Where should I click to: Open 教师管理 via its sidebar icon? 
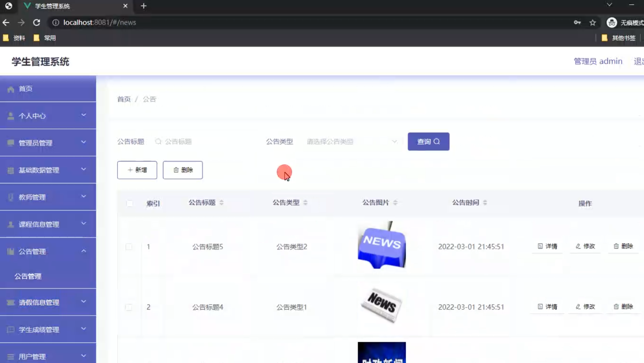point(10,197)
